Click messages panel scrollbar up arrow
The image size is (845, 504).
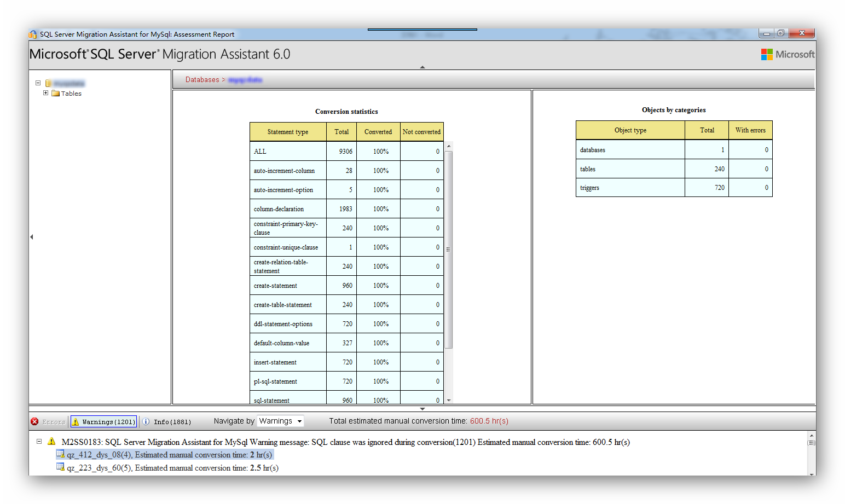point(812,436)
